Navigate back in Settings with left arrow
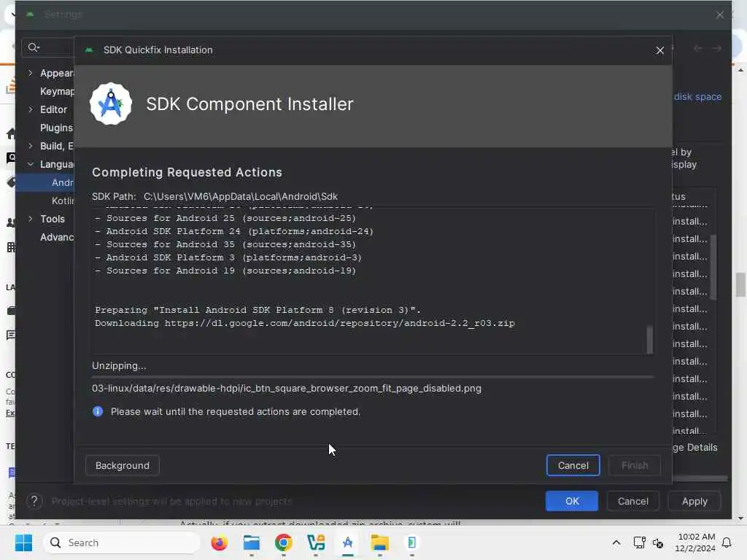Image resolution: width=747 pixels, height=560 pixels. pos(698,48)
